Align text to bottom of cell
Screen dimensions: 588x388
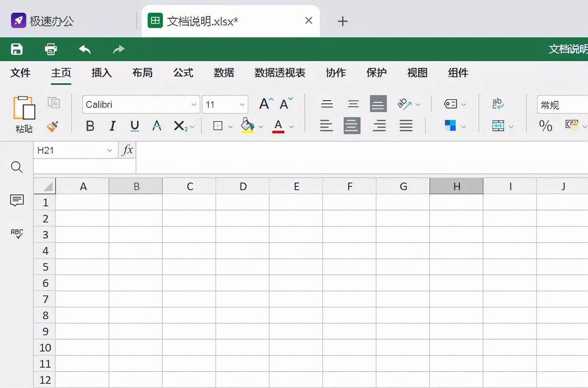[x=378, y=104]
